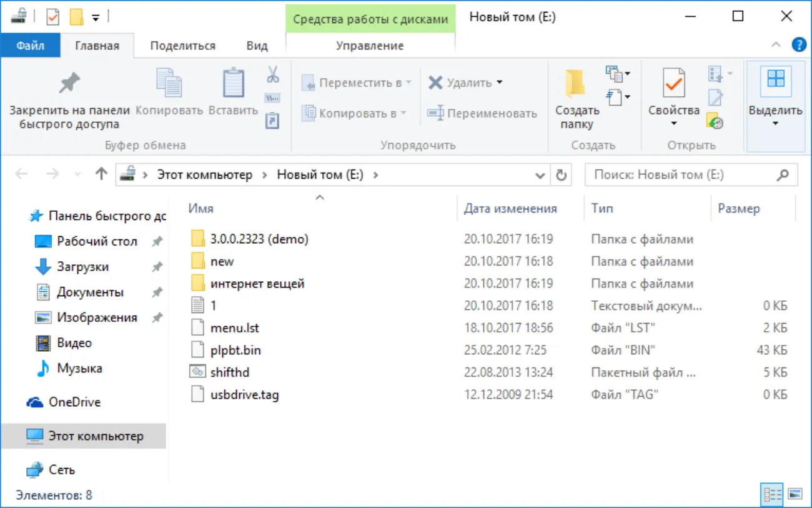812x508 pixels.
Task: Click the Paste shortcut icon in clipboard group
Action: pos(272,121)
